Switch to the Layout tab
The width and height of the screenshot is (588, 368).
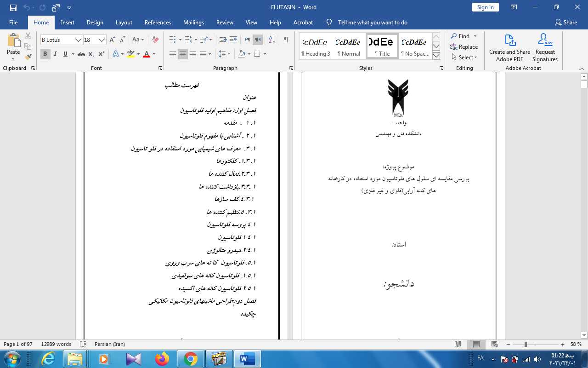tap(124, 23)
